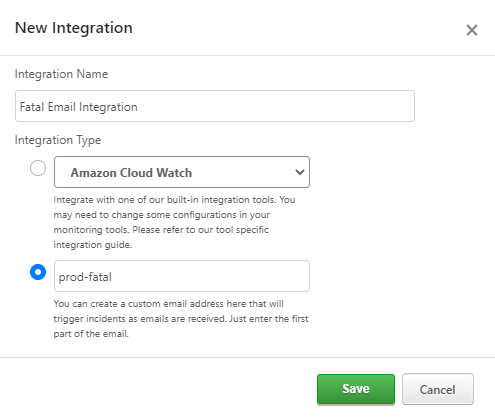Close the New Integration dialog
Screen dimensions: 495x420
(472, 30)
